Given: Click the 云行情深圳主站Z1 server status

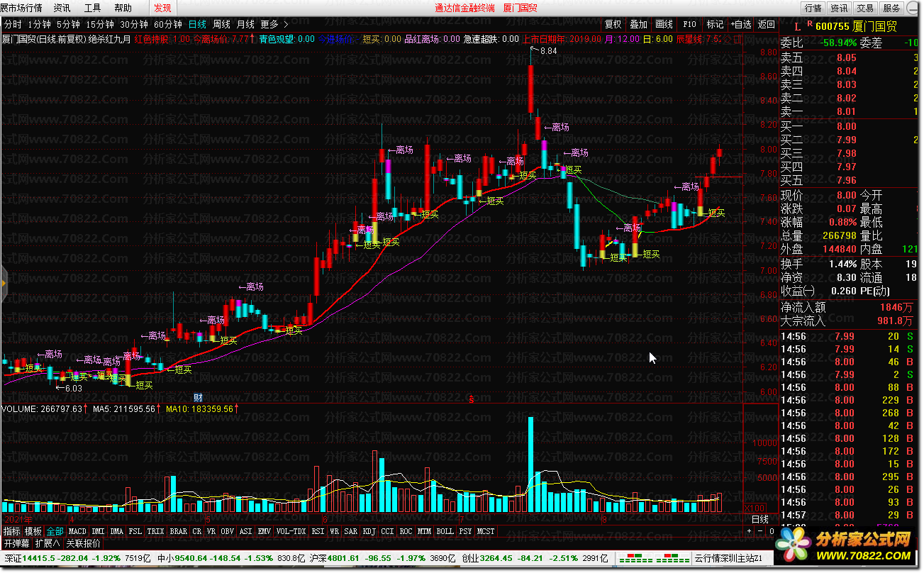Looking at the screenshot, I should pyautogui.click(x=728, y=559).
